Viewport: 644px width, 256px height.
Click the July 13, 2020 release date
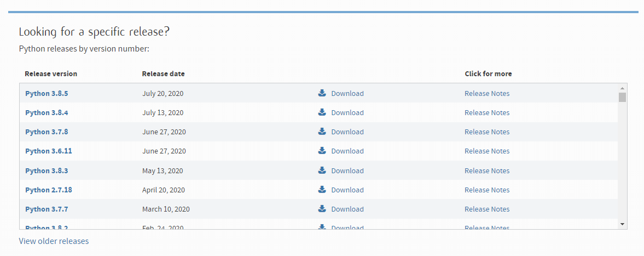[163, 113]
